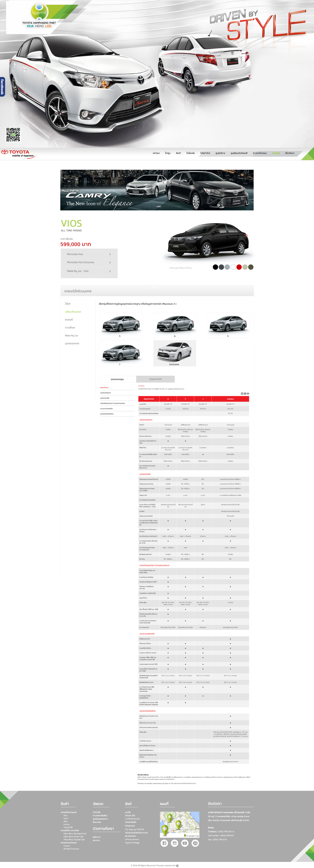Open เปรียบเทียบสเปค in the left sidebar
The width and height of the screenshot is (314, 868).
click(x=73, y=312)
